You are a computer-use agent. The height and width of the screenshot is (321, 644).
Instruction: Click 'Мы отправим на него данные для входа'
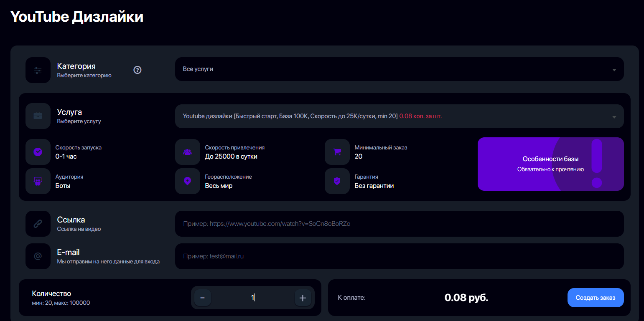(108, 262)
